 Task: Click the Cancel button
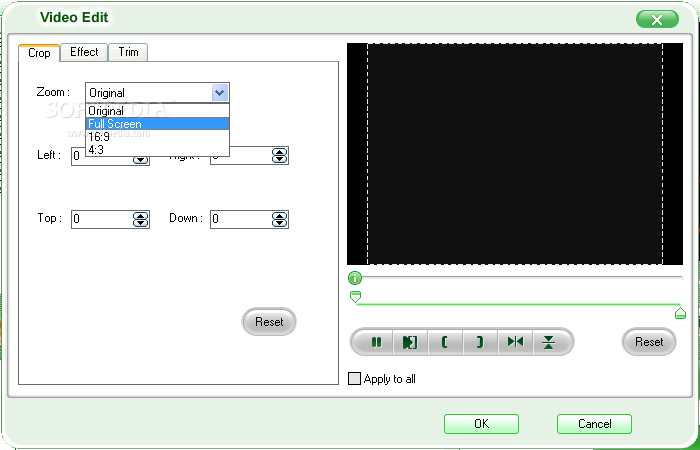[594, 424]
